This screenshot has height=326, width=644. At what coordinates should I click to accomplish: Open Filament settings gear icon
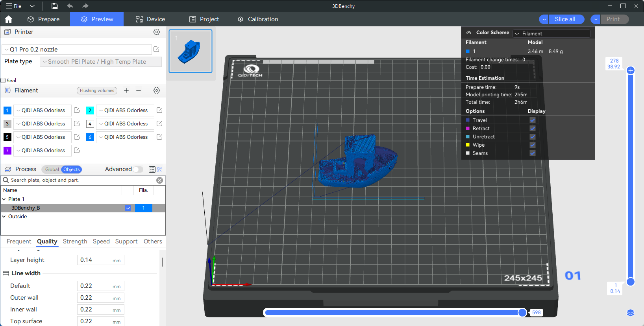(x=157, y=90)
